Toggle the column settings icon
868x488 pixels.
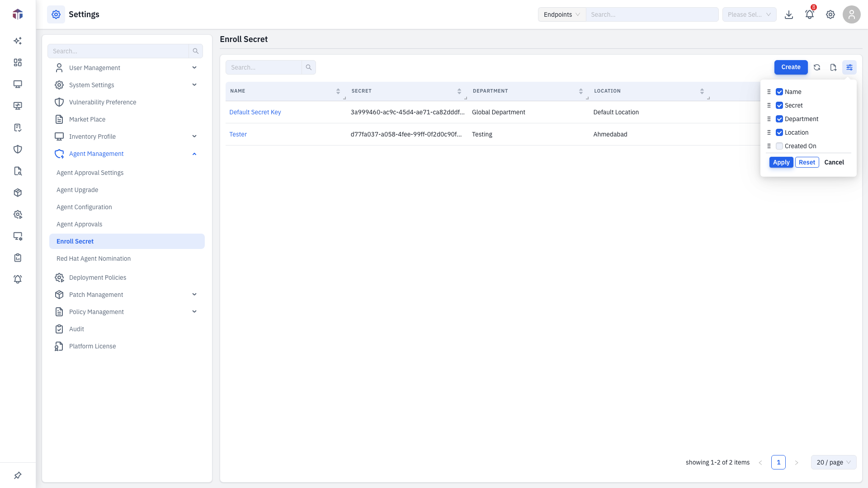point(849,67)
